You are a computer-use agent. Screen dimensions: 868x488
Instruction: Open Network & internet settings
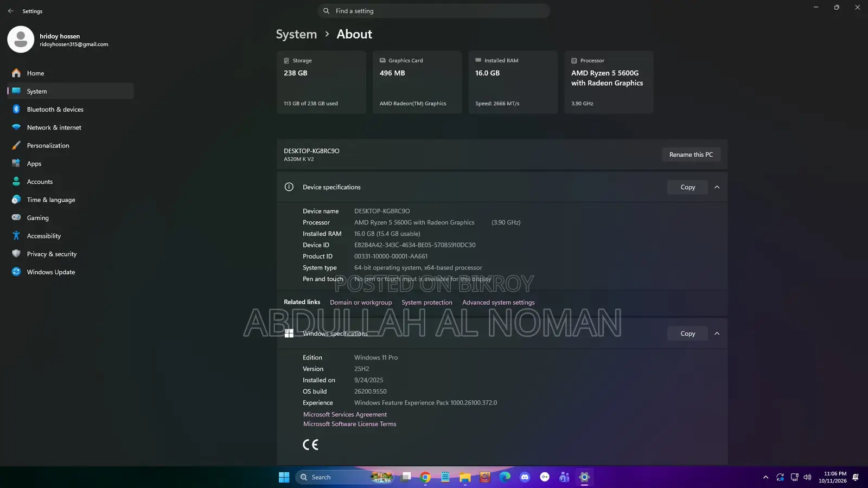(71, 127)
